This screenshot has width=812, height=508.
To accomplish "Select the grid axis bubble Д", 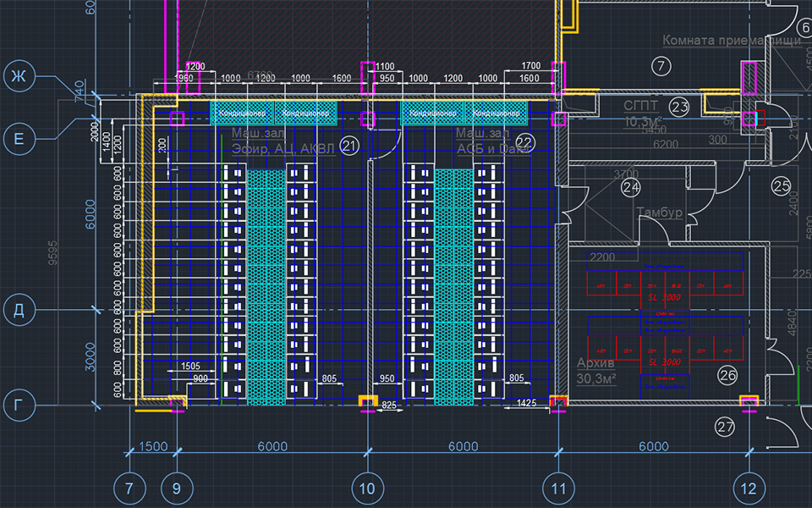I will pyautogui.click(x=19, y=310).
